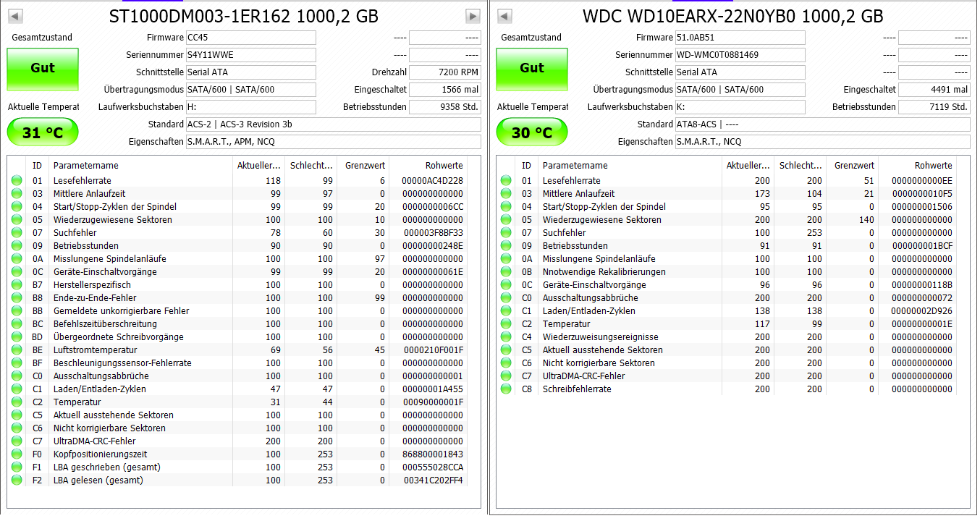Click status circle for LBA geschrieben (gesamt)
Viewport: 980px width, 521px height.
point(17,467)
